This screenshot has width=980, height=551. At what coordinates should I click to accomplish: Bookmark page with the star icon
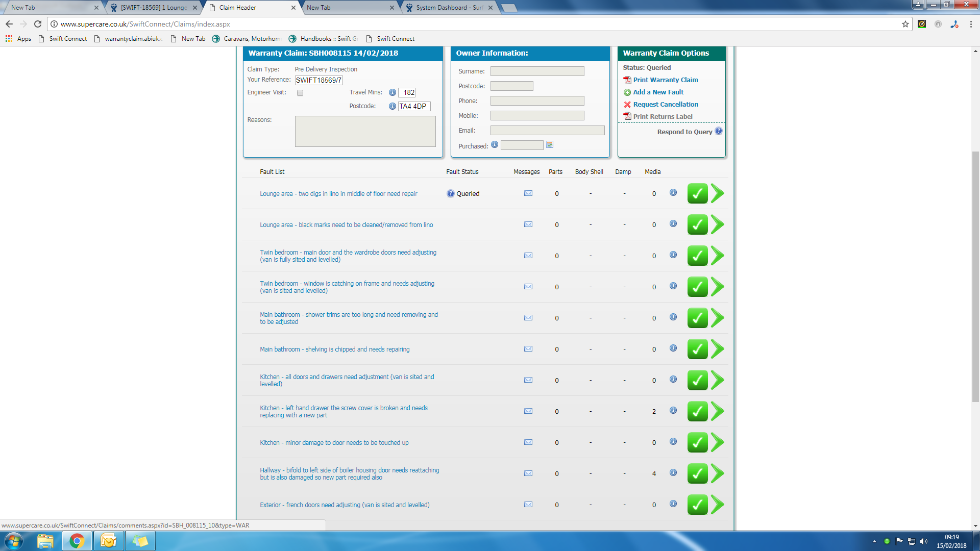tap(905, 24)
